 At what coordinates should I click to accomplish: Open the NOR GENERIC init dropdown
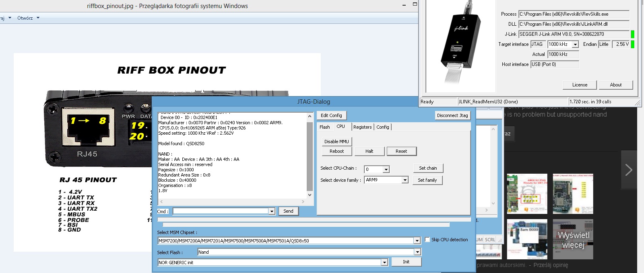tap(384, 263)
